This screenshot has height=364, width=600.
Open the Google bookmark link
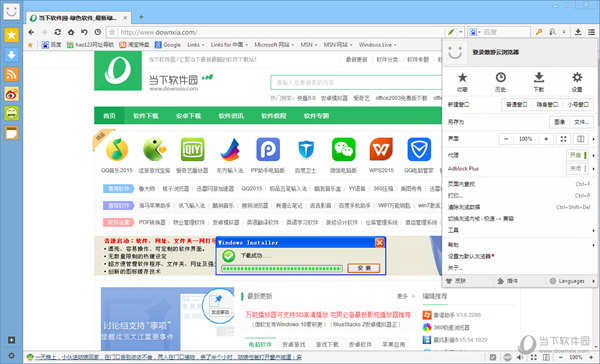tap(168, 45)
